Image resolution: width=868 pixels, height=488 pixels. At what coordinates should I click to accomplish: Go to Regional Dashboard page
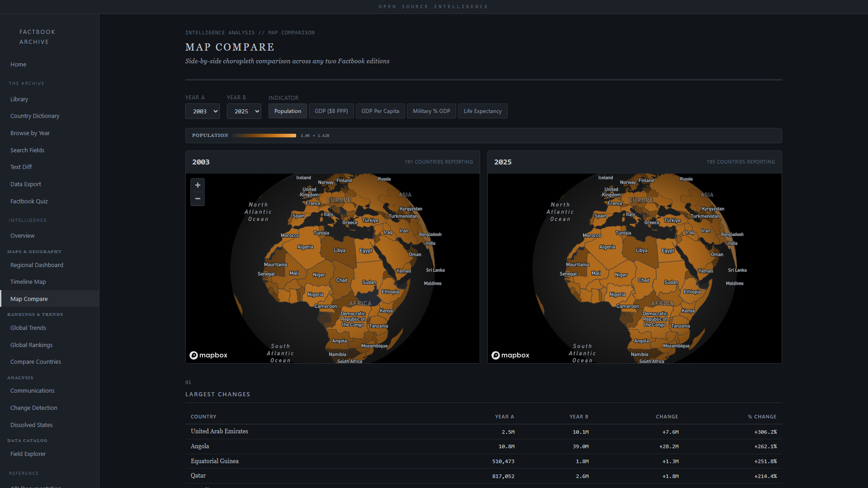(37, 265)
